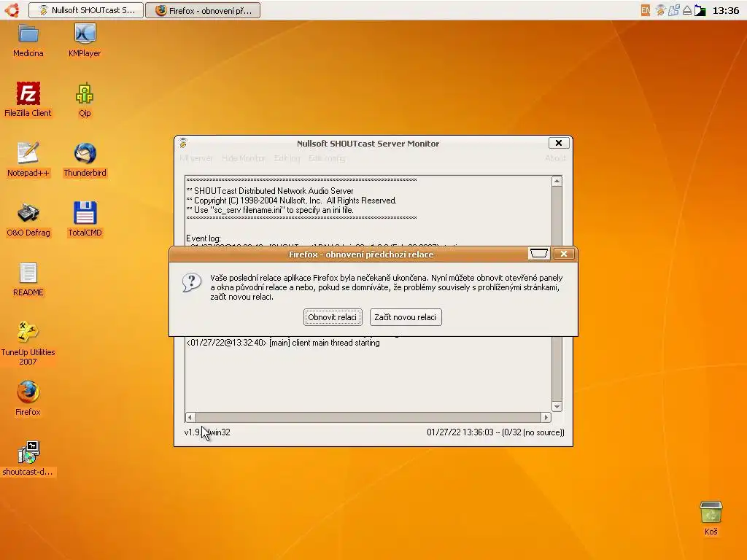
Task: Click log scrollbar up arrow
Action: [x=557, y=182]
